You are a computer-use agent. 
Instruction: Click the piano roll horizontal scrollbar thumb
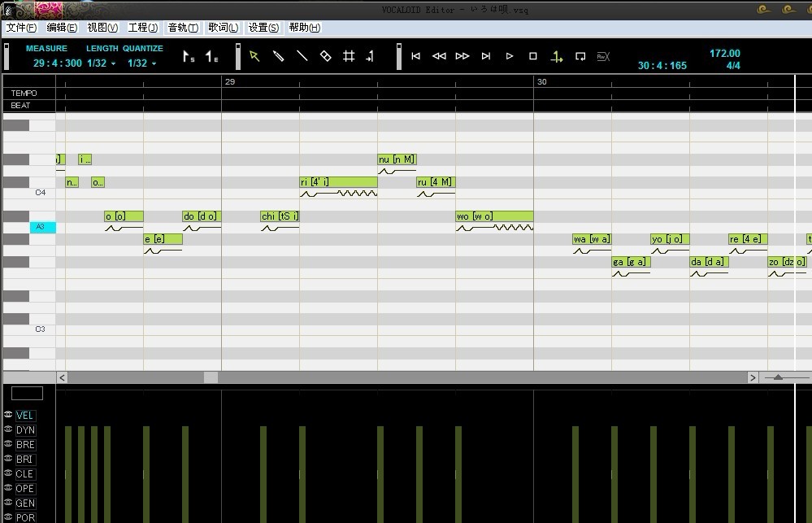coord(211,377)
